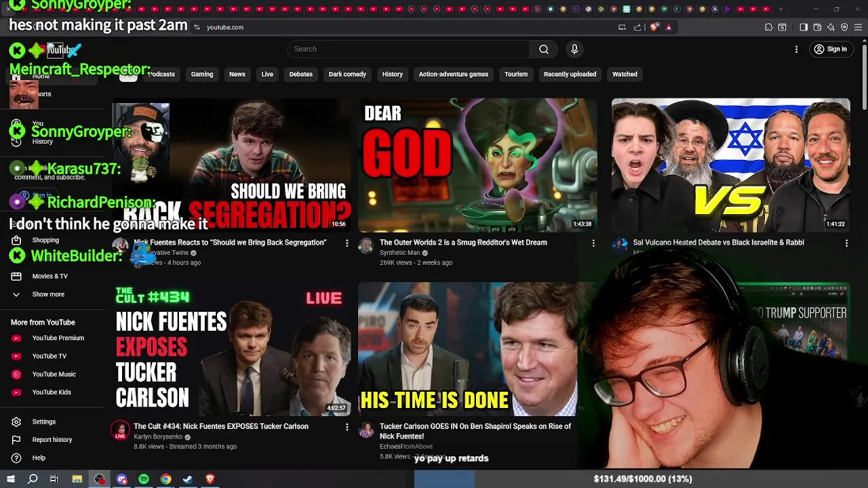Click title Tucker Carlson GOES IN On Ben Shapiro

pyautogui.click(x=475, y=431)
